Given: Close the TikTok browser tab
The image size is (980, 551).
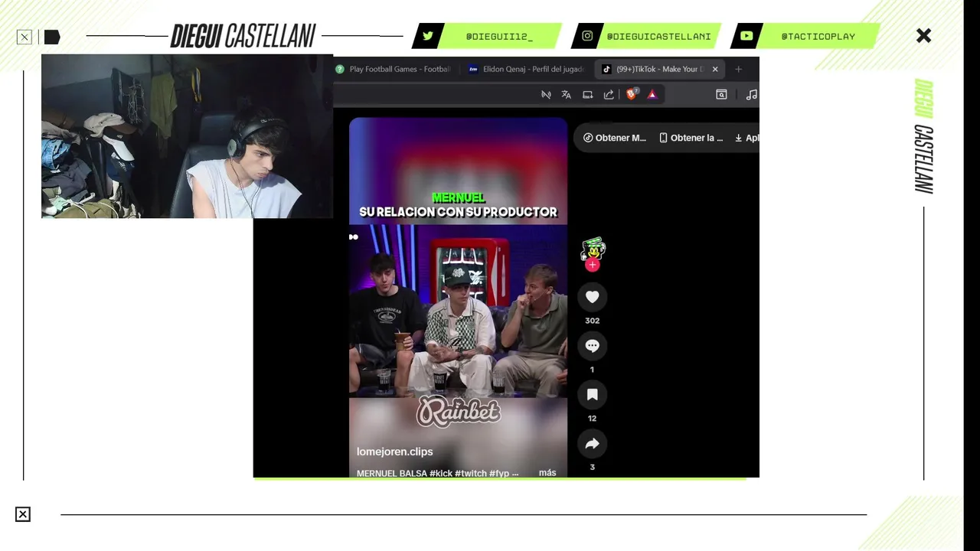Looking at the screenshot, I should (715, 69).
